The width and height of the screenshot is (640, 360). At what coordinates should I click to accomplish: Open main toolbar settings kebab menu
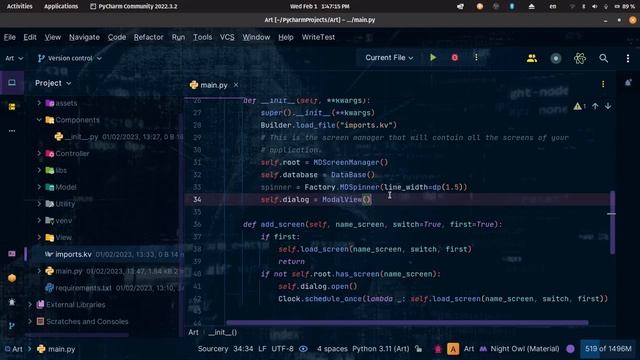tap(628, 58)
